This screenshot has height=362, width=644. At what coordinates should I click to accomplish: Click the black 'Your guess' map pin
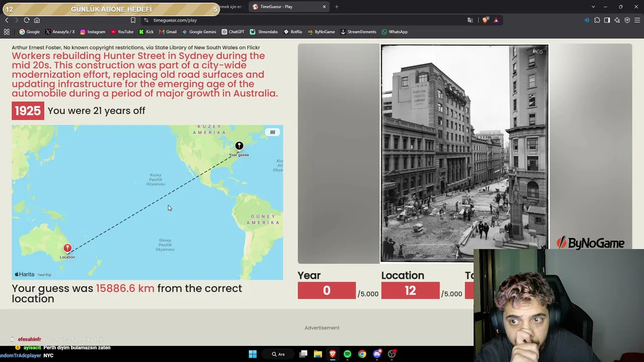(x=239, y=146)
